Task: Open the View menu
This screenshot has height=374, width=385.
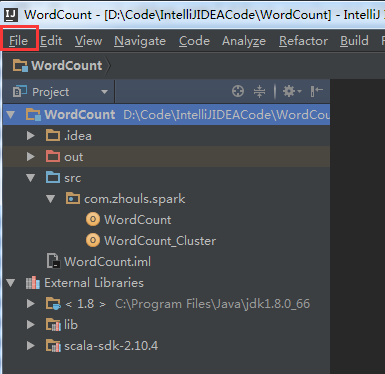Action: pos(88,41)
